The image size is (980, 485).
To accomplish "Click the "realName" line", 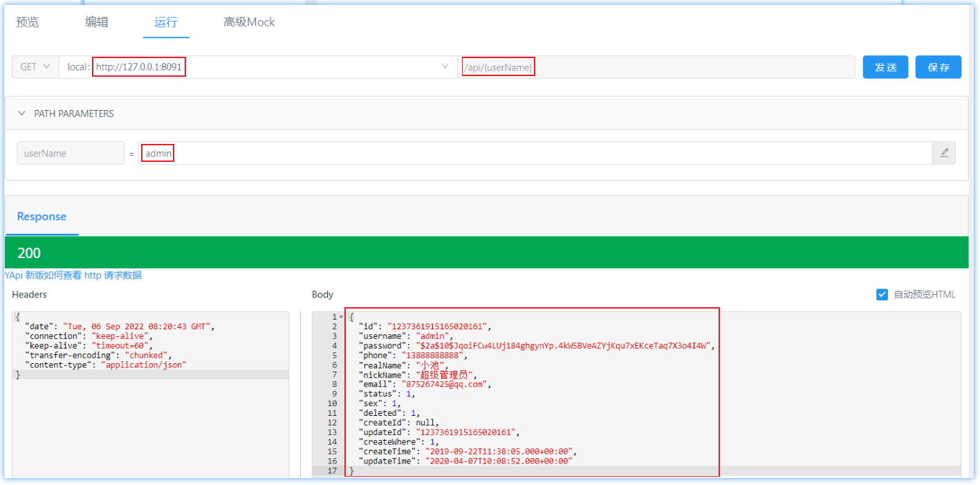I will click(405, 365).
